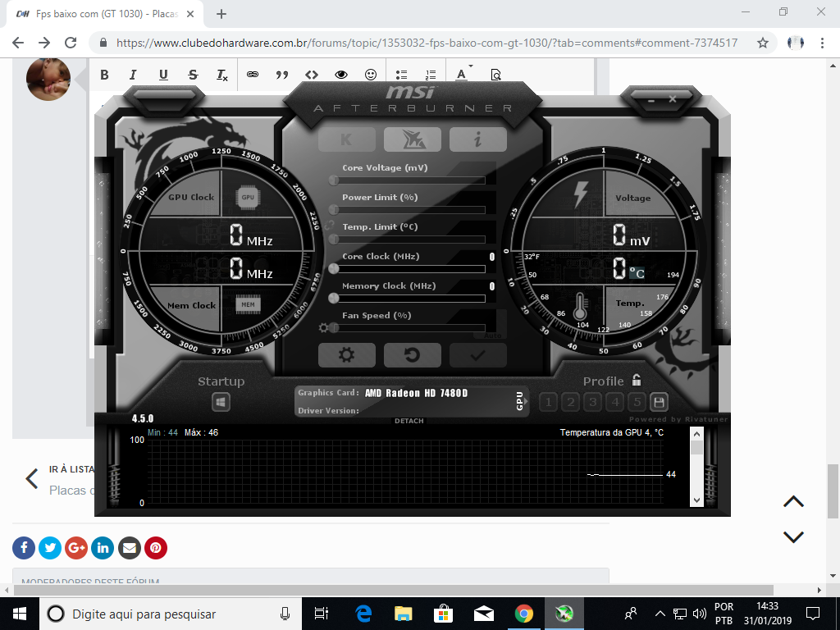The image size is (840, 630).
Task: Click the monitoring graph scroll up arrow
Action: 696,434
